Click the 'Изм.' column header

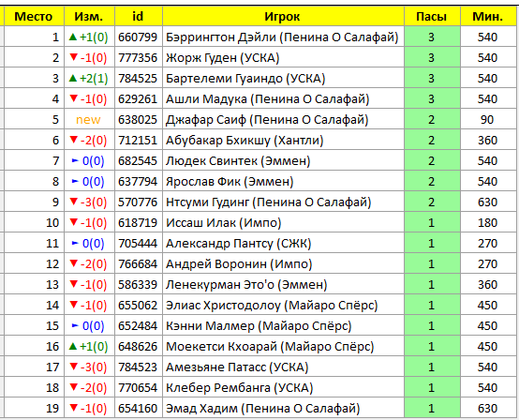[89, 16]
